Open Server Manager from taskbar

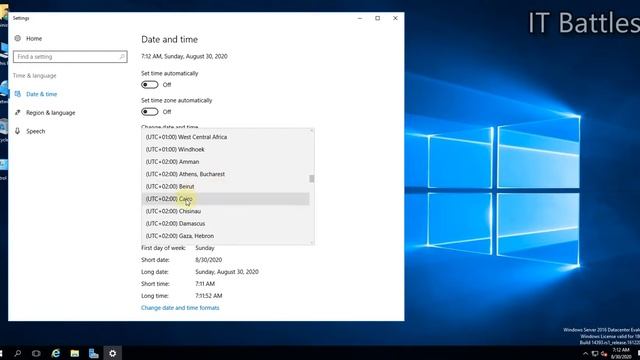[x=93, y=353]
